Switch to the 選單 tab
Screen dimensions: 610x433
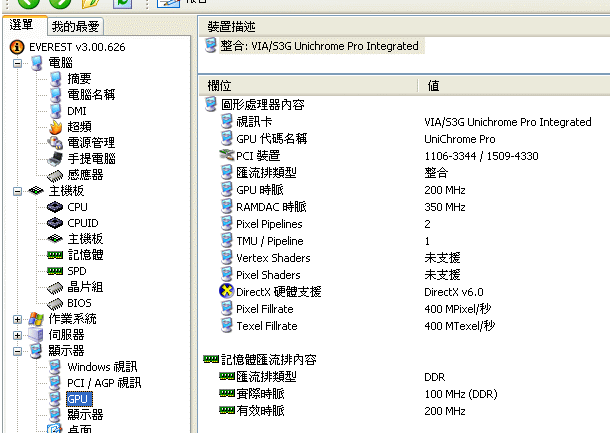tap(24, 25)
